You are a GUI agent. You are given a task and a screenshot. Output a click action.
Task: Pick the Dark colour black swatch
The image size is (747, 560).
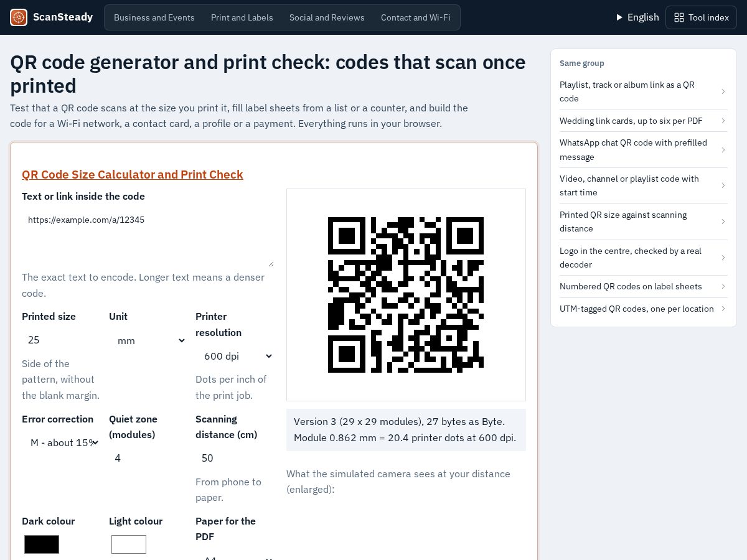click(42, 544)
